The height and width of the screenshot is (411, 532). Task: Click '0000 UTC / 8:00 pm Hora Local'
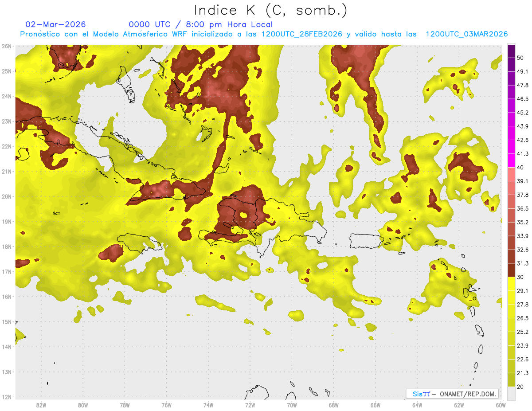click(x=201, y=24)
